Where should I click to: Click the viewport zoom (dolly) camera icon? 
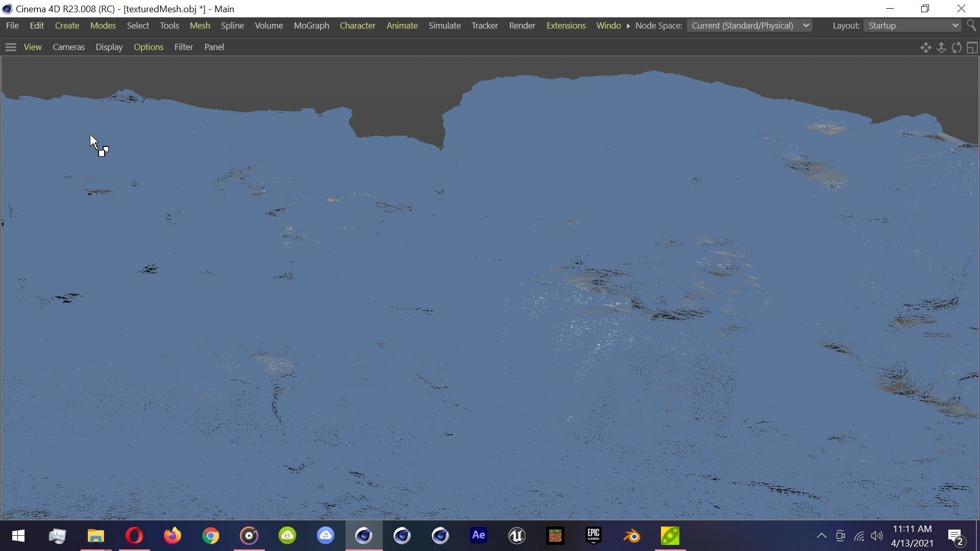(x=941, y=47)
